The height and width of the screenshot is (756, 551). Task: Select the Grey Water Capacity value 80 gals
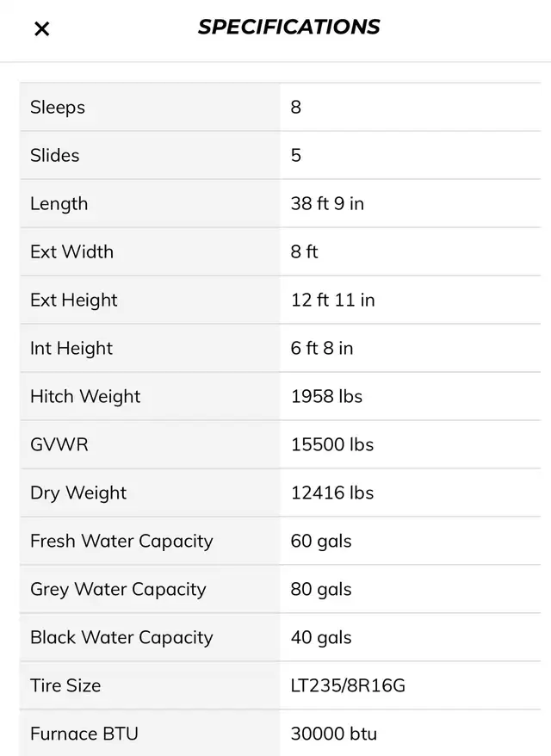click(x=321, y=590)
